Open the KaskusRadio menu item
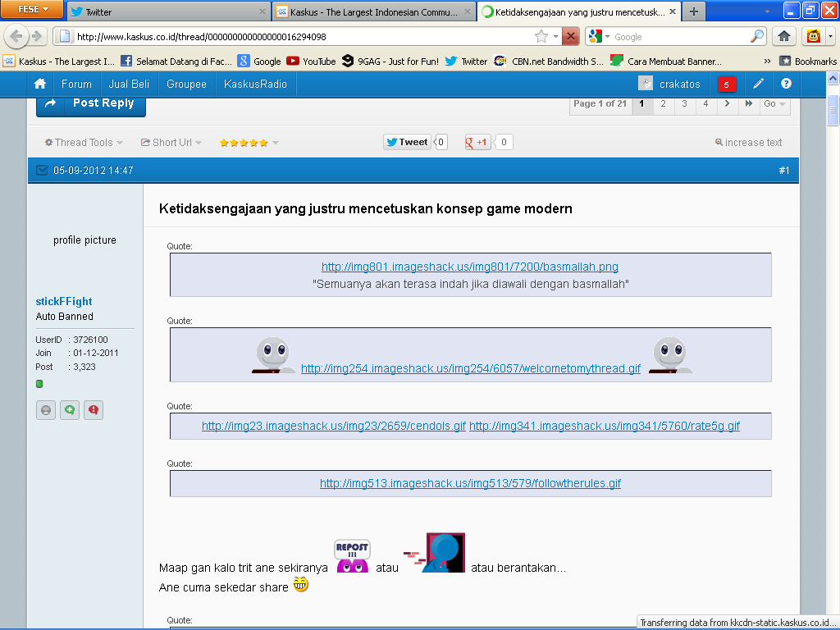The width and height of the screenshot is (840, 630). (x=256, y=84)
